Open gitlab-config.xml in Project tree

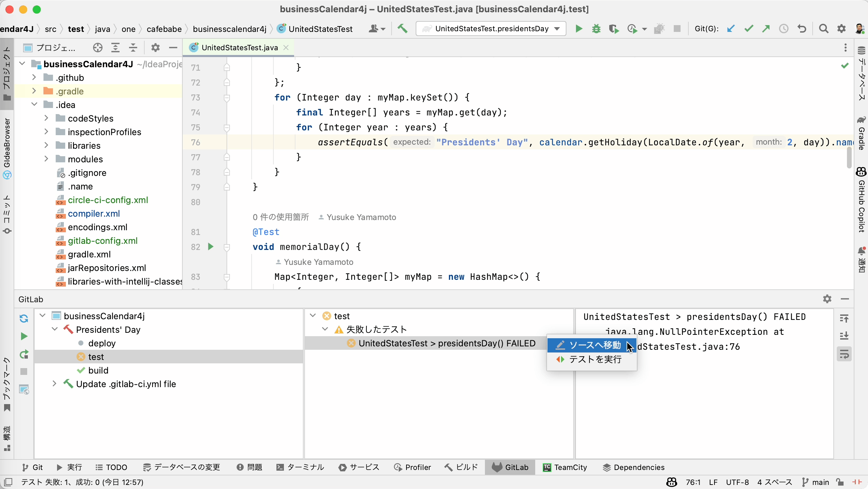pyautogui.click(x=103, y=240)
